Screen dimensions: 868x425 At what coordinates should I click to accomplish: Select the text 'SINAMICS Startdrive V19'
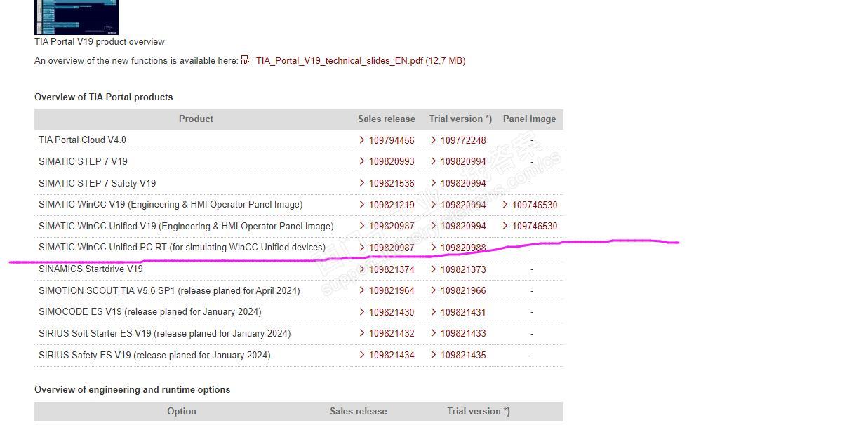point(91,269)
